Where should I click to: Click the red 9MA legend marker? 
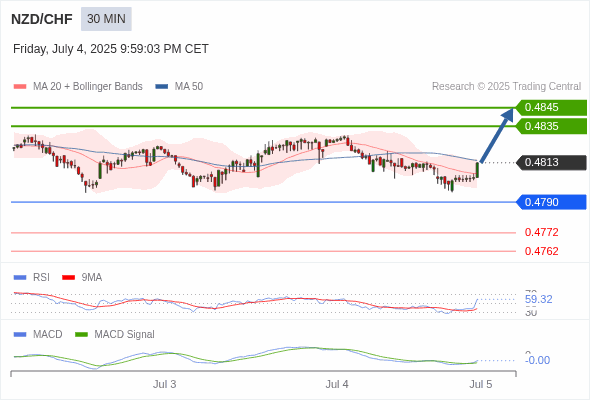pos(68,278)
